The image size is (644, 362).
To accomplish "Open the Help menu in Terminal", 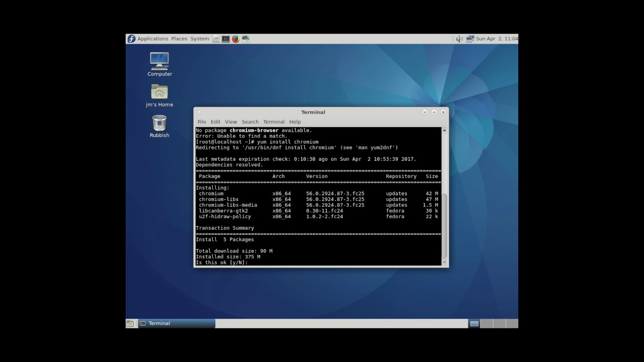I will 295,122.
